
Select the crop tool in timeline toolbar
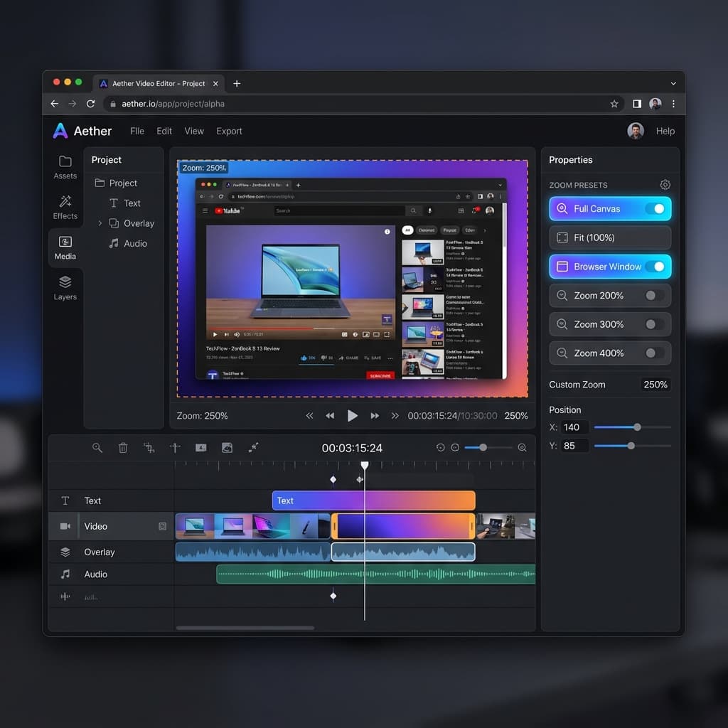pyautogui.click(x=149, y=448)
